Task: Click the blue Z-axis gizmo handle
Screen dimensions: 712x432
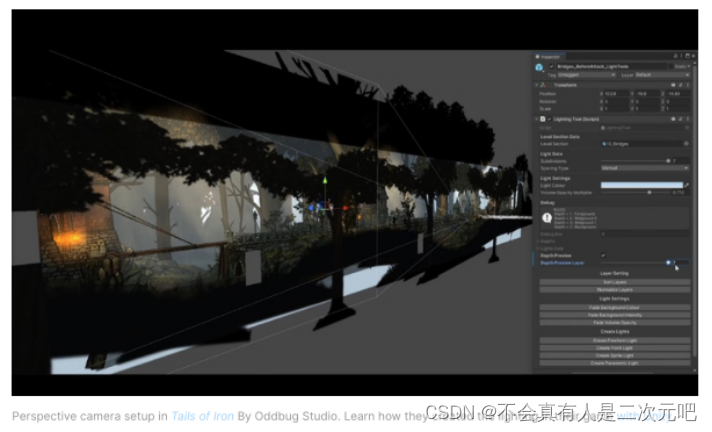Action: 311,208
